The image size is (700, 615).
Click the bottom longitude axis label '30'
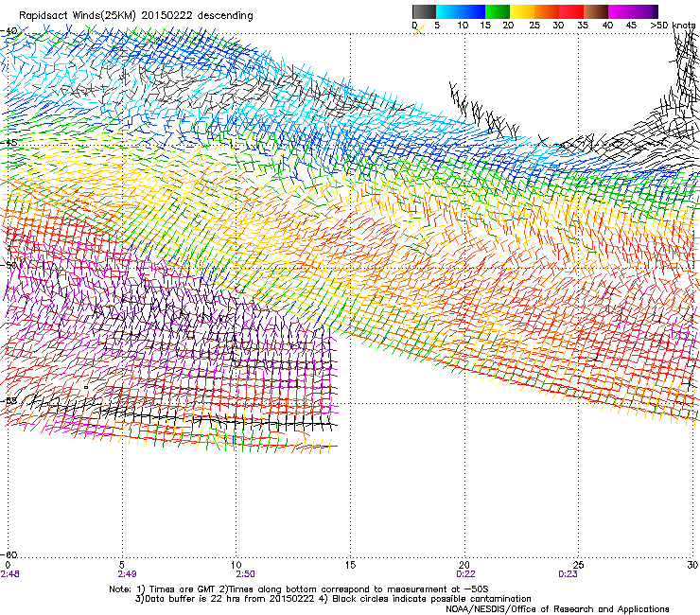[692, 565]
